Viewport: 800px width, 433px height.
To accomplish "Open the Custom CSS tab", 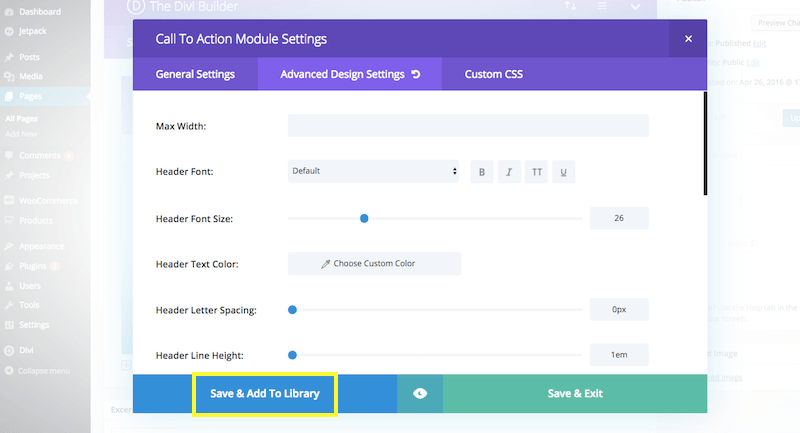I will [493, 75].
